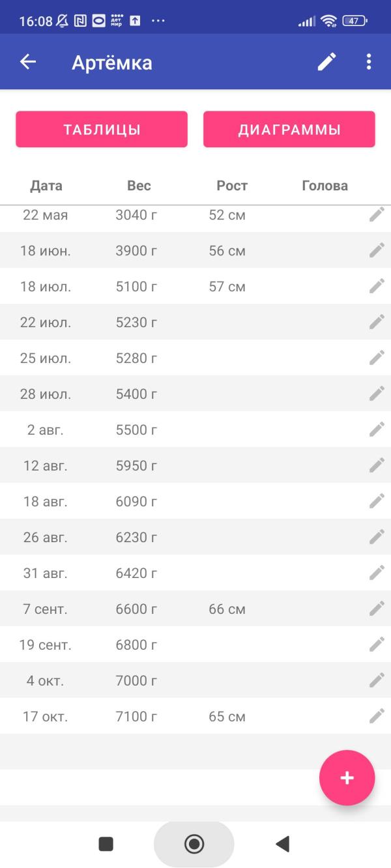
Task: Tap the recent apps square button
Action: pyautogui.click(x=106, y=845)
